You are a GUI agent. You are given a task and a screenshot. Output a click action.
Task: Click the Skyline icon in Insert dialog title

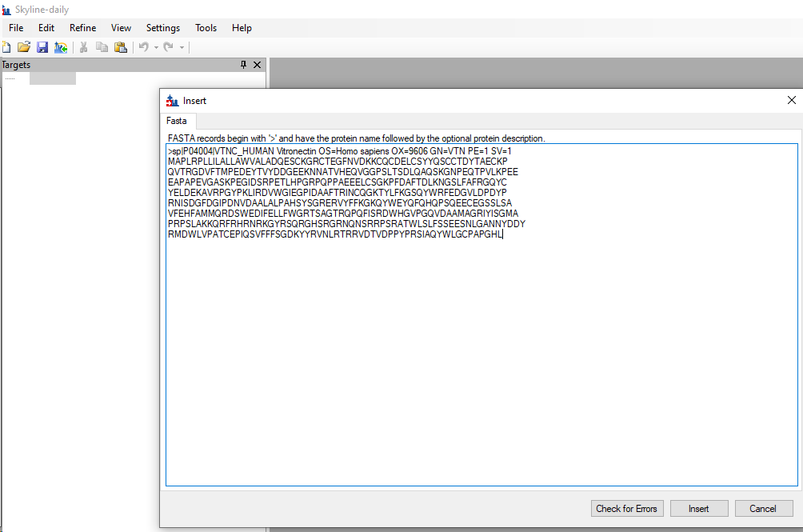click(173, 100)
